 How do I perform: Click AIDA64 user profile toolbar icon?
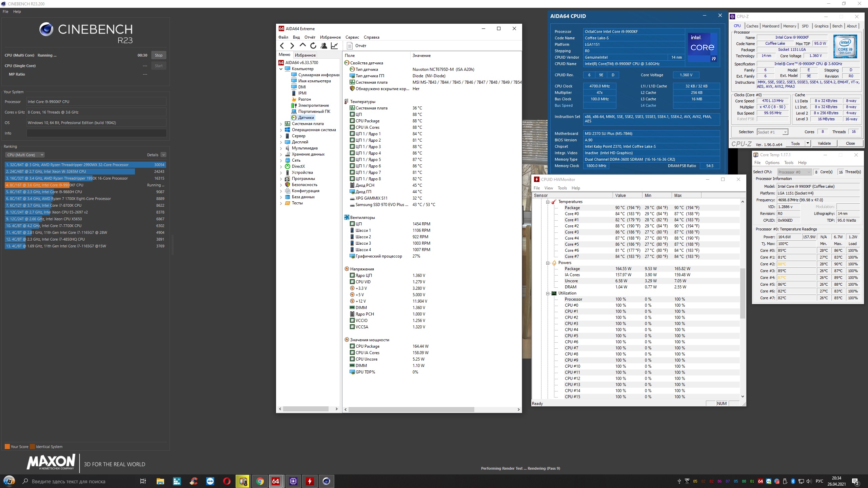[324, 46]
